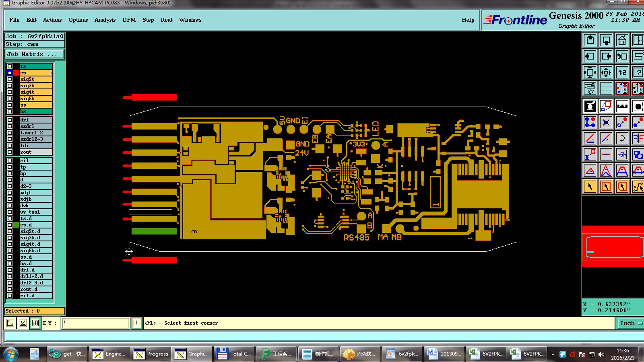This screenshot has height=362, width=644.
Task: Select the pan up arrow icon
Action: click(x=590, y=40)
